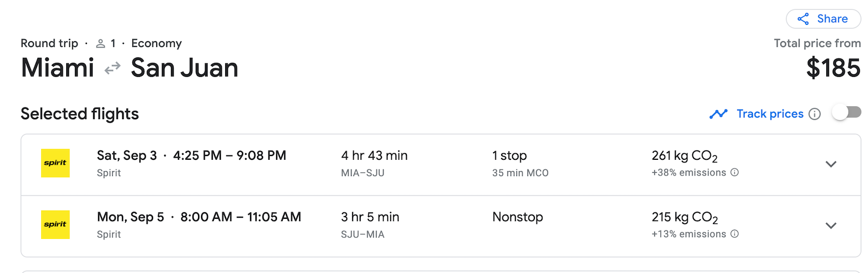
Task: Expand the Mon, Sep 5 flight details chevron
Action: 831,225
